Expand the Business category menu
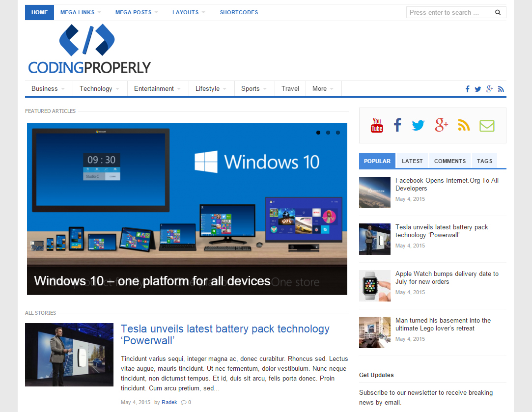This screenshot has width=532, height=412. [48, 88]
